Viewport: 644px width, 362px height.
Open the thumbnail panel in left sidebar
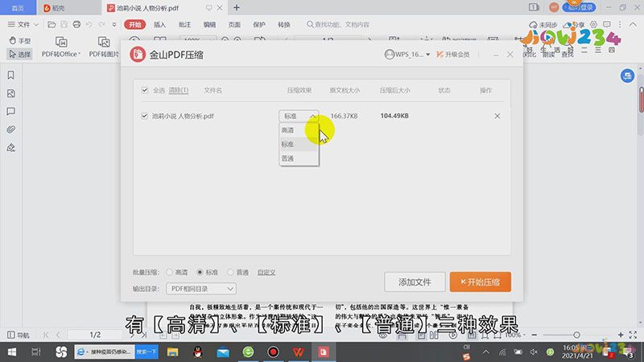click(11, 93)
